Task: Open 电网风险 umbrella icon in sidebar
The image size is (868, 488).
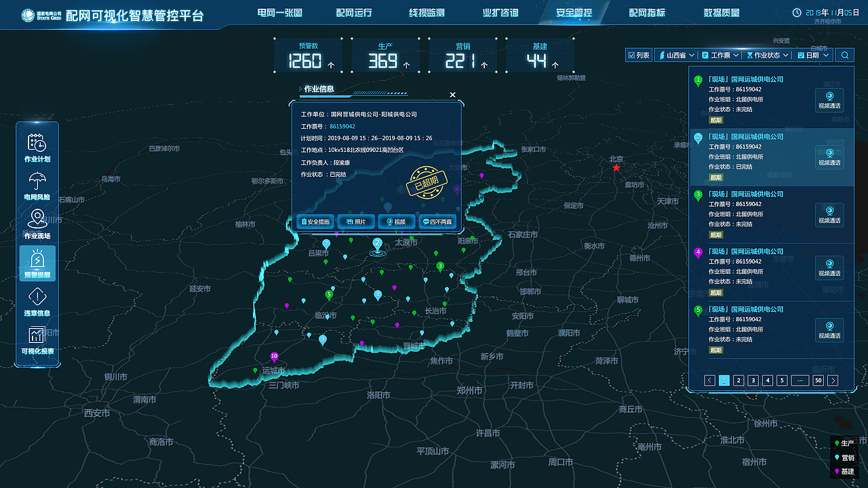Action: pyautogui.click(x=37, y=186)
